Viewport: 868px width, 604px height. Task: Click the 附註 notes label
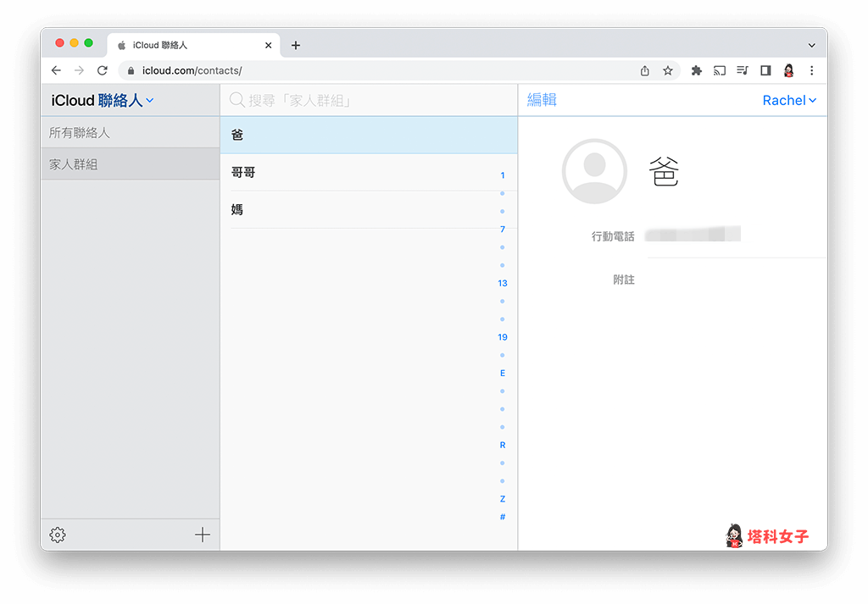[x=624, y=280]
